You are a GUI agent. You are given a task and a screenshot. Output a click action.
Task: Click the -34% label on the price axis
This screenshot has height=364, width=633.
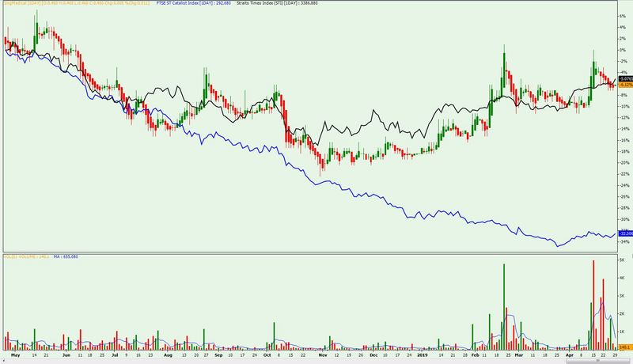(623, 241)
